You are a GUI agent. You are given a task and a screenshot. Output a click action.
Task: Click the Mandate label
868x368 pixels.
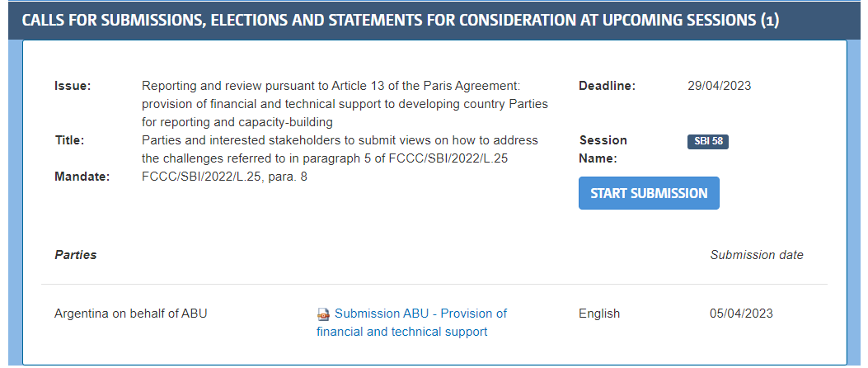82,176
